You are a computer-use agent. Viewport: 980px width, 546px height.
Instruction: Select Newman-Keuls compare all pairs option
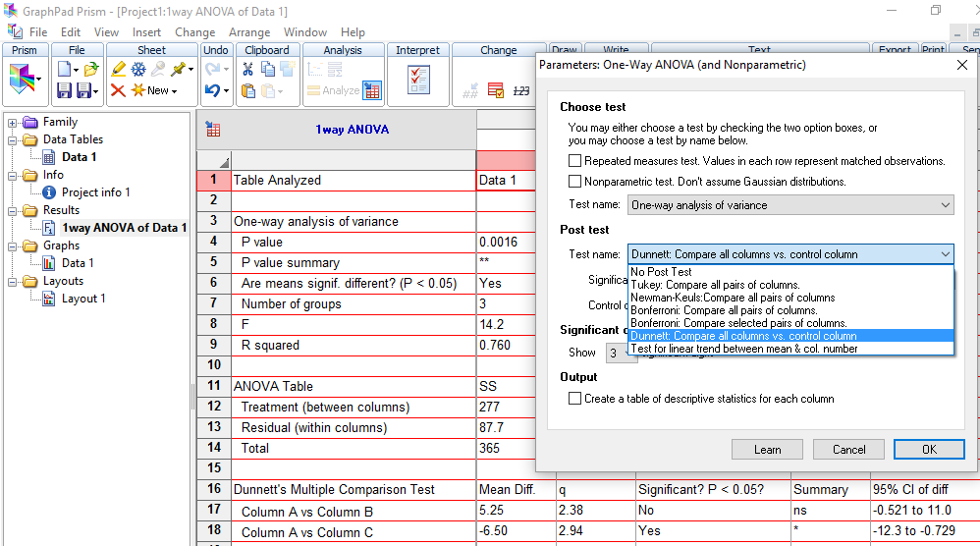[x=790, y=298]
